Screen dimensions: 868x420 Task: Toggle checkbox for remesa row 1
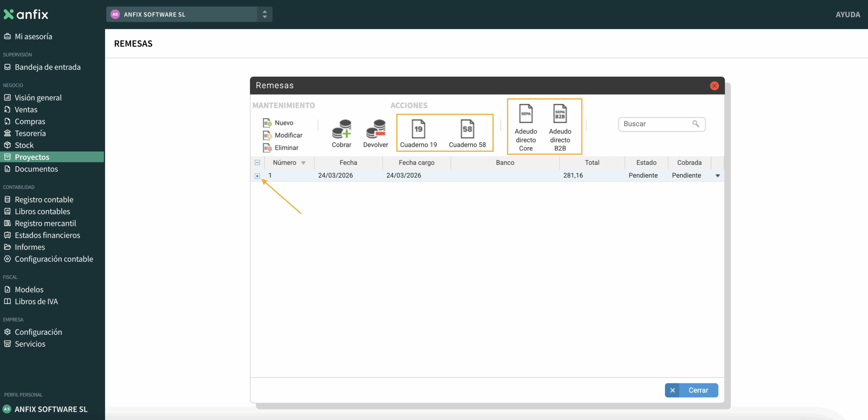point(257,176)
